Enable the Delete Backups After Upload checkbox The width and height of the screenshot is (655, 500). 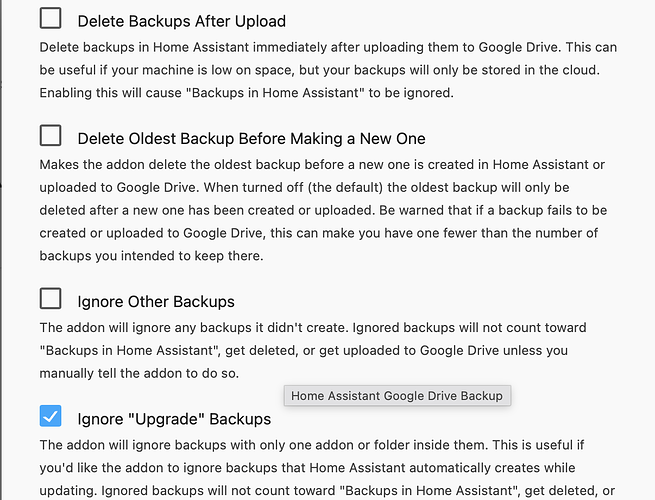pos(50,18)
